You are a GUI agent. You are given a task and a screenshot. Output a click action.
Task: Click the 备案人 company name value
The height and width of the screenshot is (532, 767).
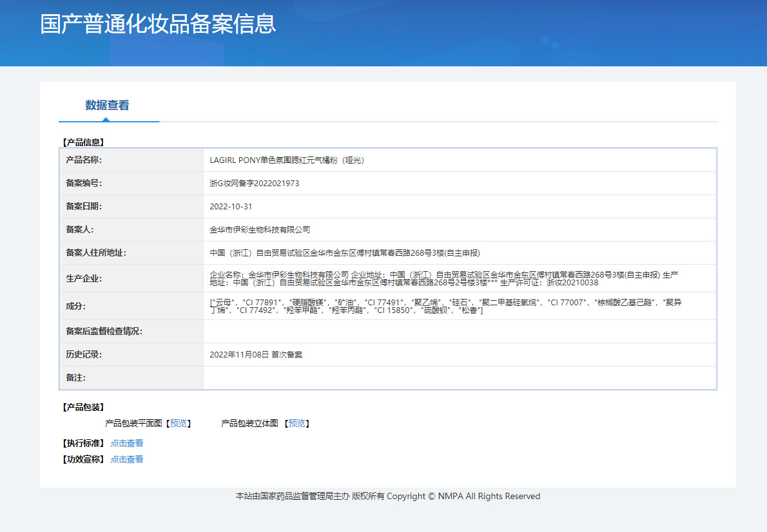coord(260,230)
